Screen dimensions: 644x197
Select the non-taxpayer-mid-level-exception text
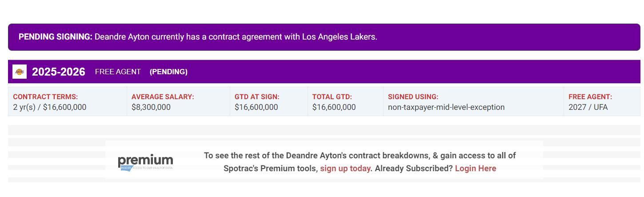pos(446,107)
